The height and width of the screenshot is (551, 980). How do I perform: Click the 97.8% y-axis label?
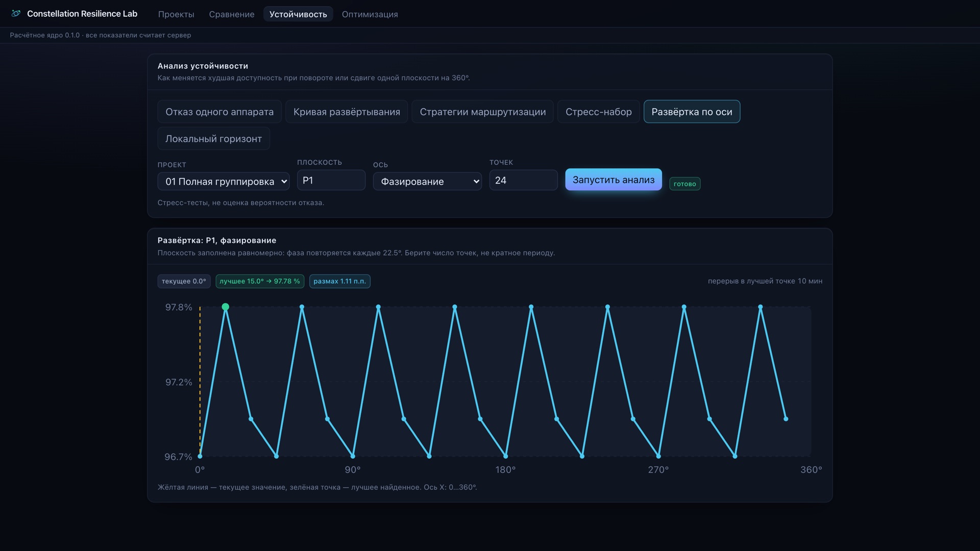[x=179, y=307]
